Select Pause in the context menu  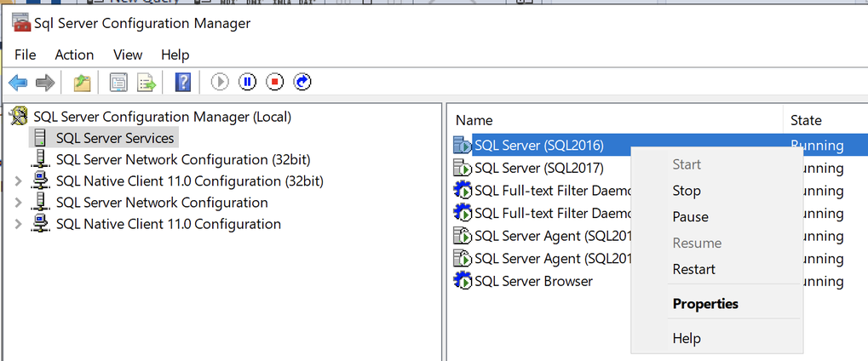690,217
